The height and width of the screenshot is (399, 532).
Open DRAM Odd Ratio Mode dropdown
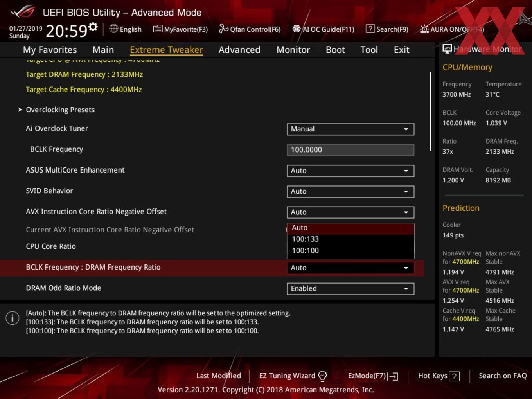(350, 289)
